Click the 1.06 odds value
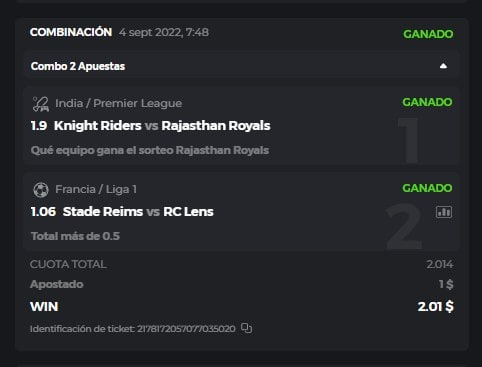Image resolution: width=482 pixels, height=367 pixels. (43, 212)
